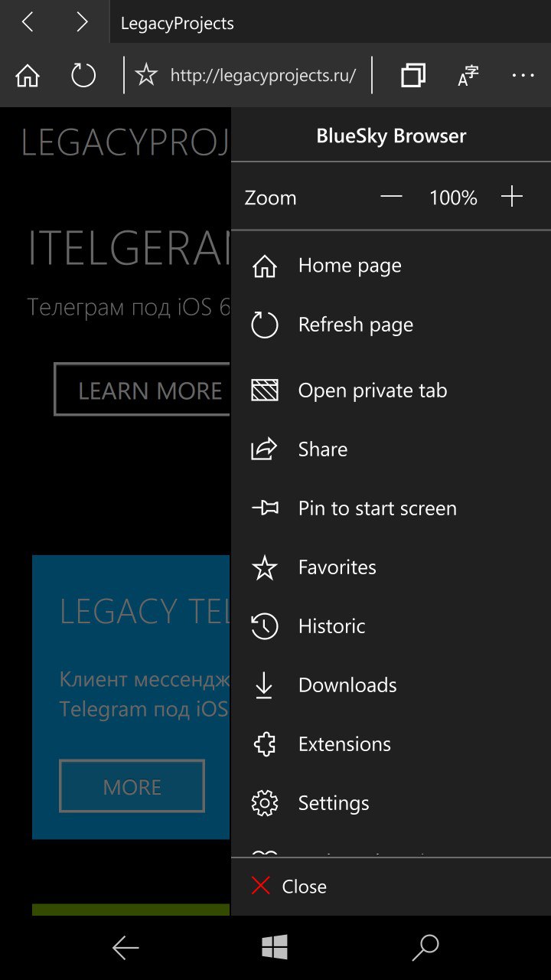
Task: Select Home page in the menu
Action: 350,266
